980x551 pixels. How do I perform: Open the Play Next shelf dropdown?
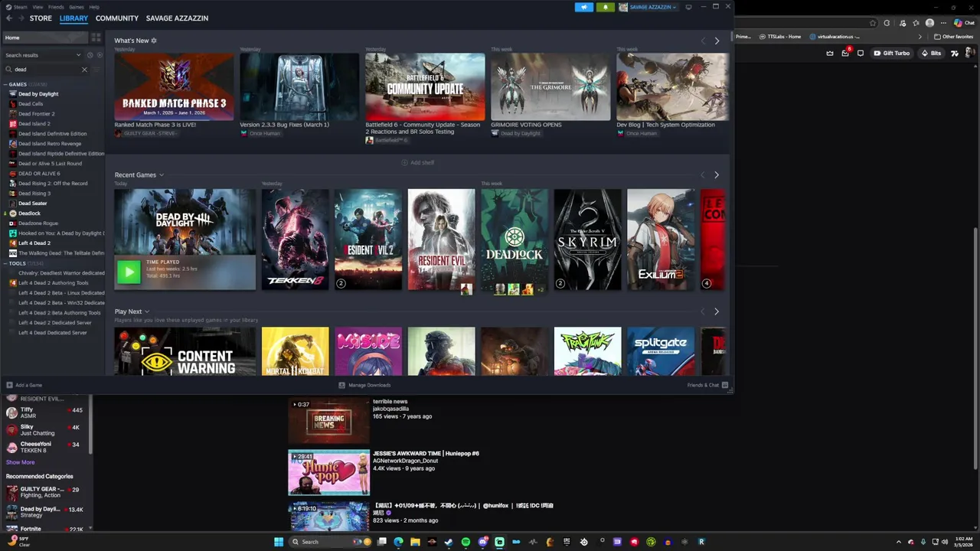point(146,311)
